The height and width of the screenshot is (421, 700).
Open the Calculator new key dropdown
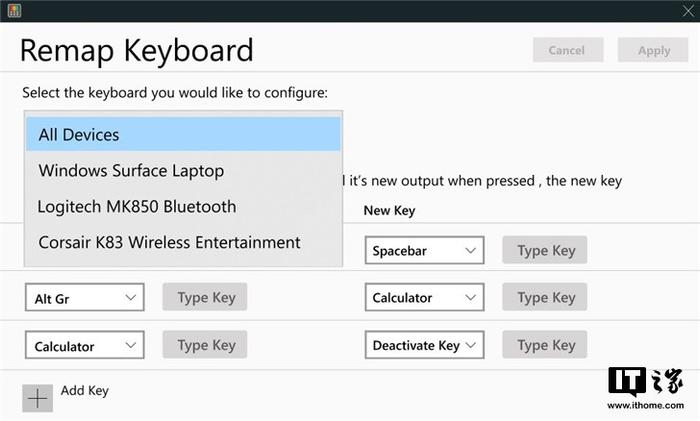click(x=425, y=297)
